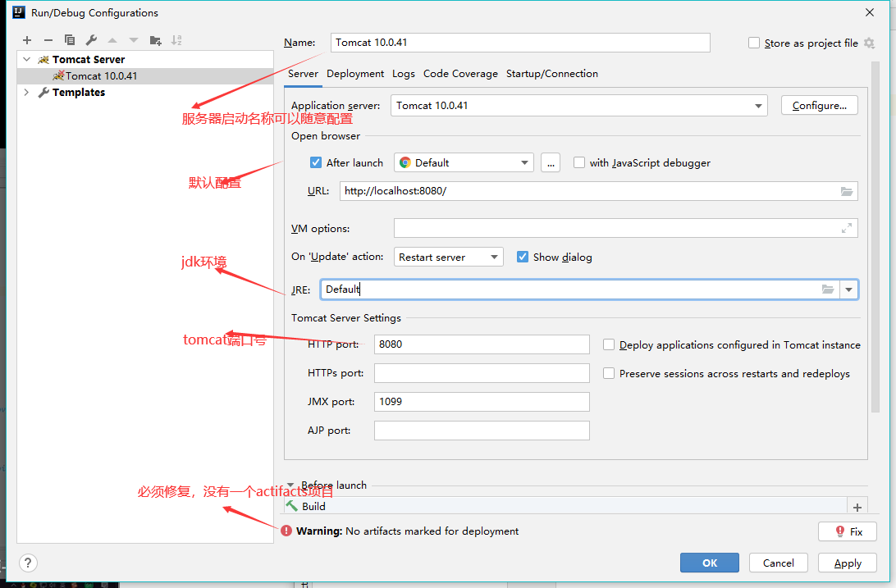Move configuration up arrow
The width and height of the screenshot is (896, 588).
pos(112,40)
